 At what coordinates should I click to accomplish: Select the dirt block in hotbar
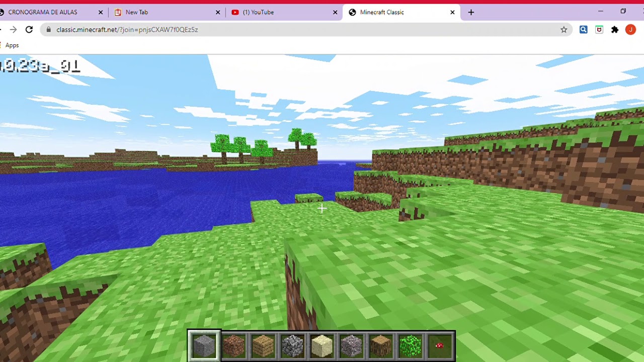click(x=233, y=346)
